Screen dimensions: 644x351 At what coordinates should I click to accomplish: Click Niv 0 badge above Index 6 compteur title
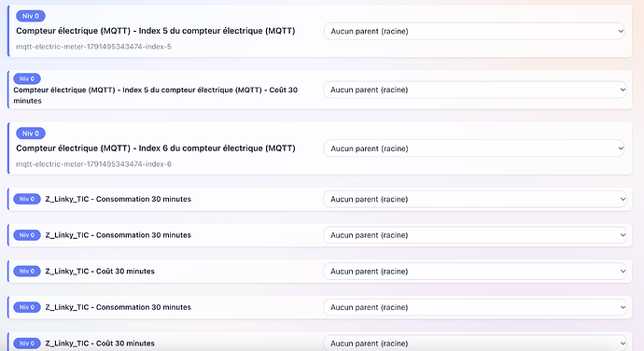point(31,133)
